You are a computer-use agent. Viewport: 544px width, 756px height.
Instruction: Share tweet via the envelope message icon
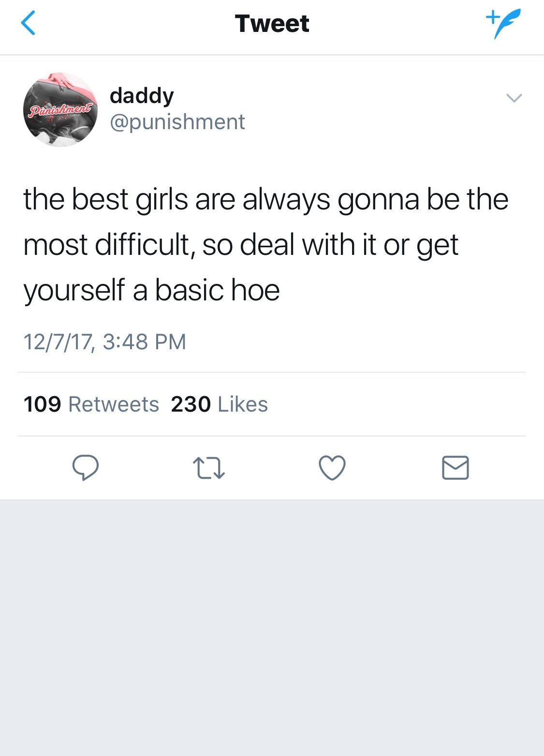(456, 468)
